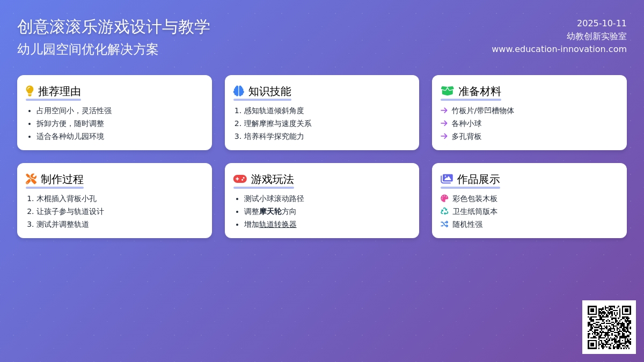Open the underlined 轨道转换器 link
Screen dimensions: 644x362
click(277, 224)
